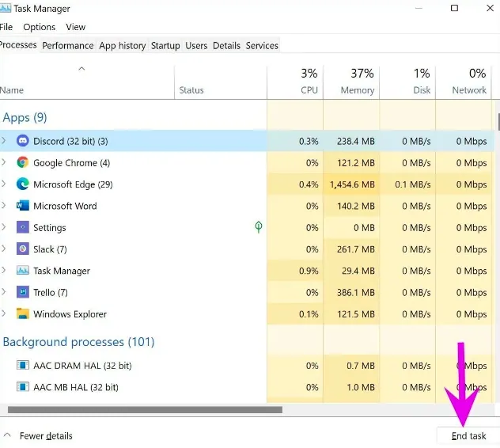Viewport: 500px width, 448px height.
Task: Select the AAC DRAM HAL (32 bit) row
Action: point(247,365)
